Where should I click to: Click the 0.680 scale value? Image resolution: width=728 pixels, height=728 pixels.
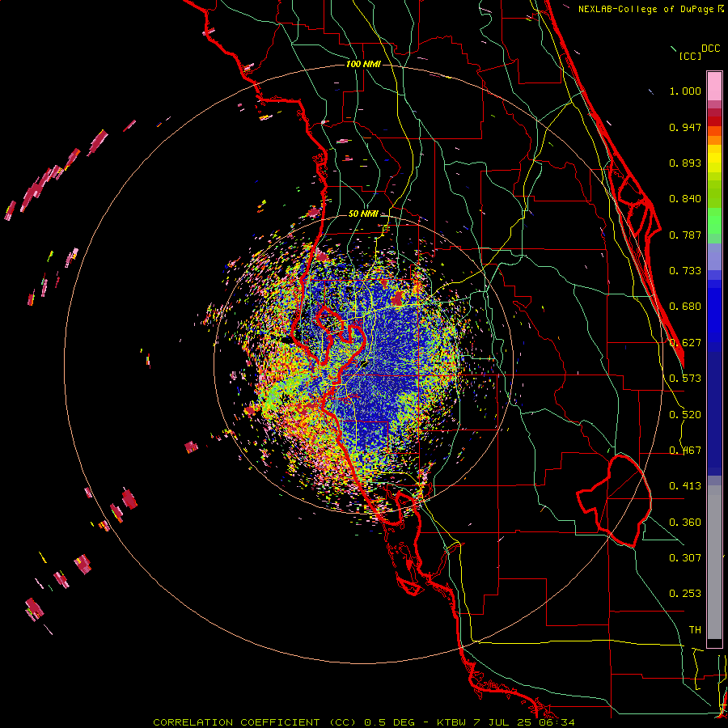(x=685, y=307)
